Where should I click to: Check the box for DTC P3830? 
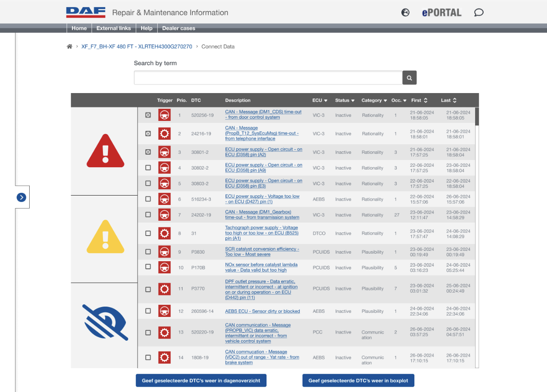pos(148,252)
